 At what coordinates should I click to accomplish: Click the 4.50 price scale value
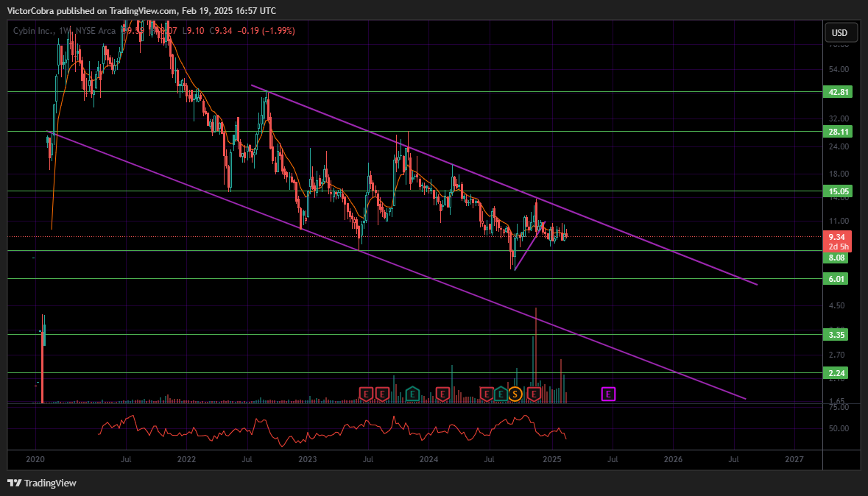(837, 305)
